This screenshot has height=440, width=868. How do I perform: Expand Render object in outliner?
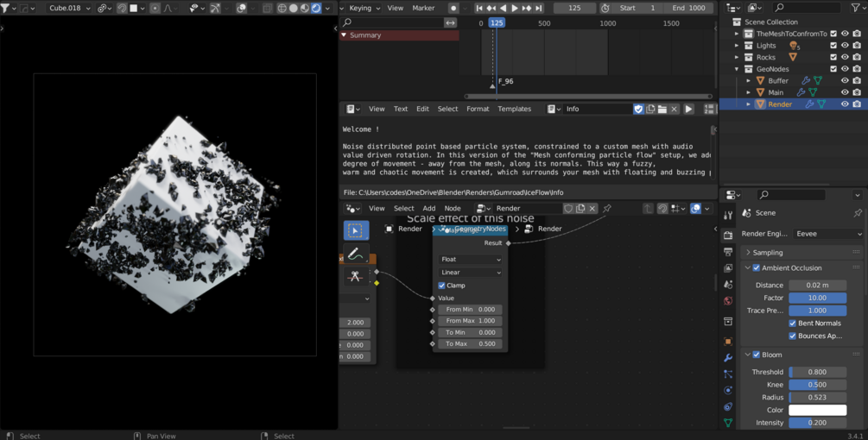(x=749, y=104)
